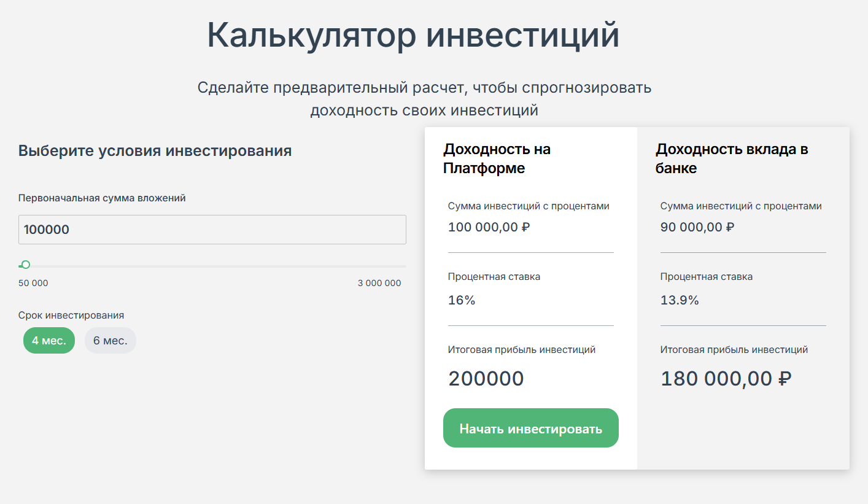This screenshot has height=504, width=868.
Task: Click the right end of the amount slider track
Action: pos(403,266)
